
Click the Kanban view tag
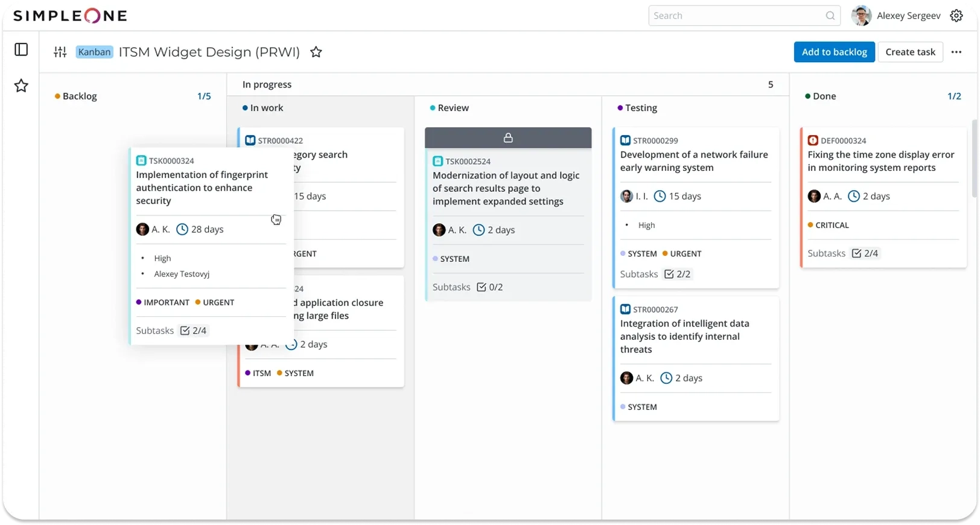tap(94, 52)
